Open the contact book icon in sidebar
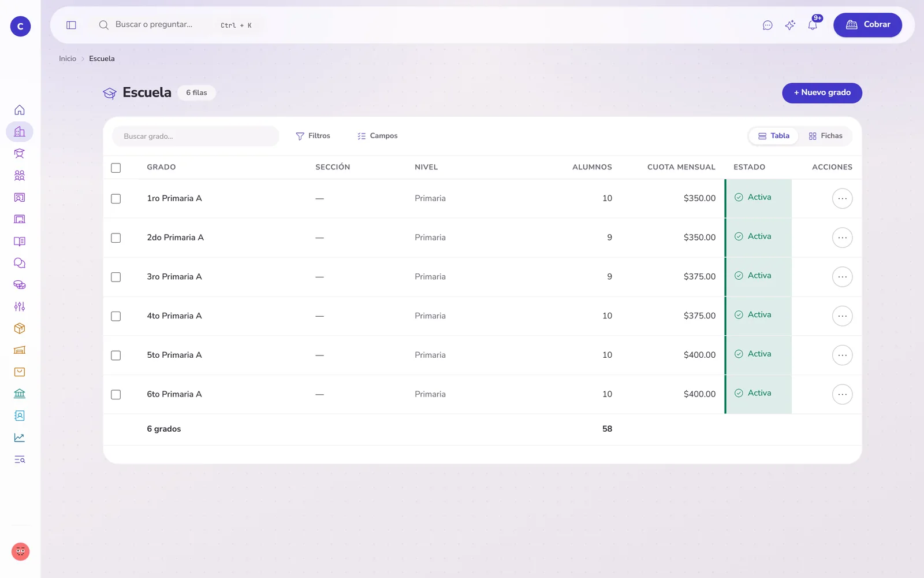924x578 pixels. pos(20,416)
